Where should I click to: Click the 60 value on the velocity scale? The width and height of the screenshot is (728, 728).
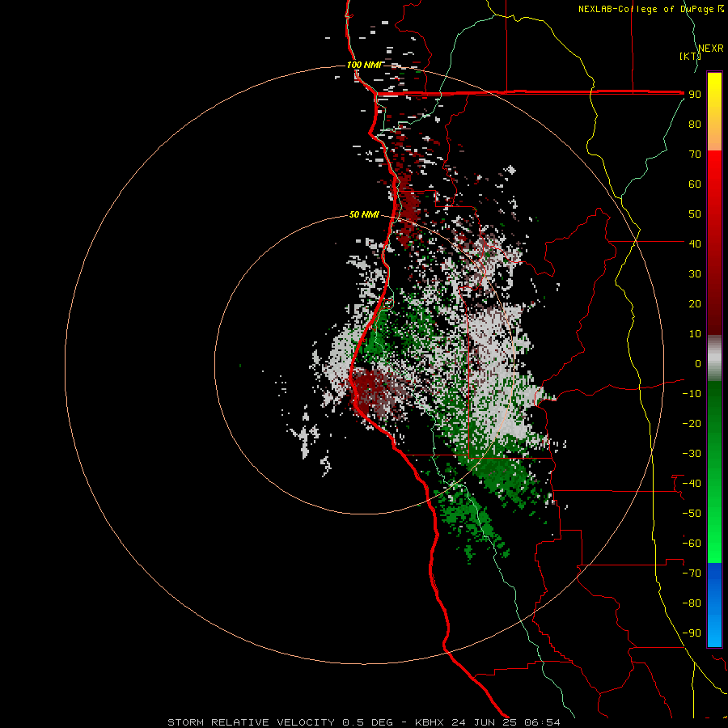[x=695, y=184]
